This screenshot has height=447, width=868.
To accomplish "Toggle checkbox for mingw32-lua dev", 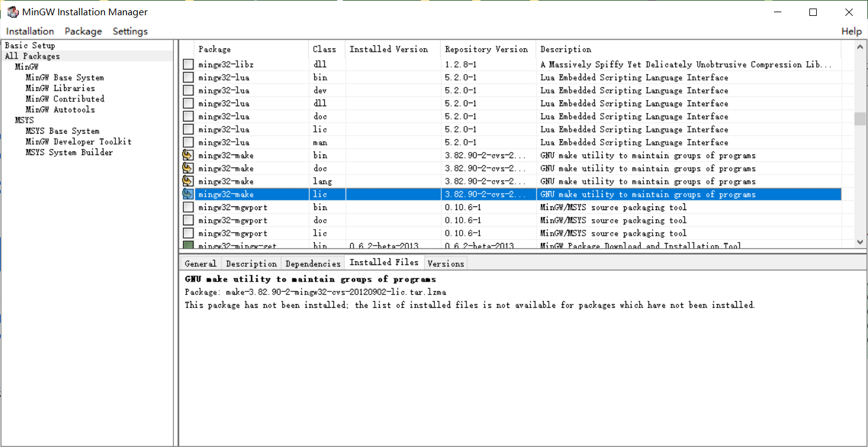I will pyautogui.click(x=188, y=90).
